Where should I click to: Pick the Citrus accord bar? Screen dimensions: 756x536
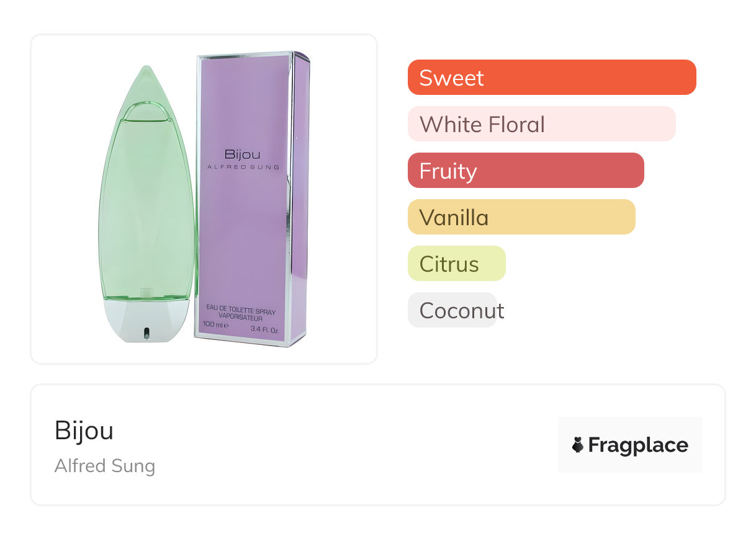point(456,264)
